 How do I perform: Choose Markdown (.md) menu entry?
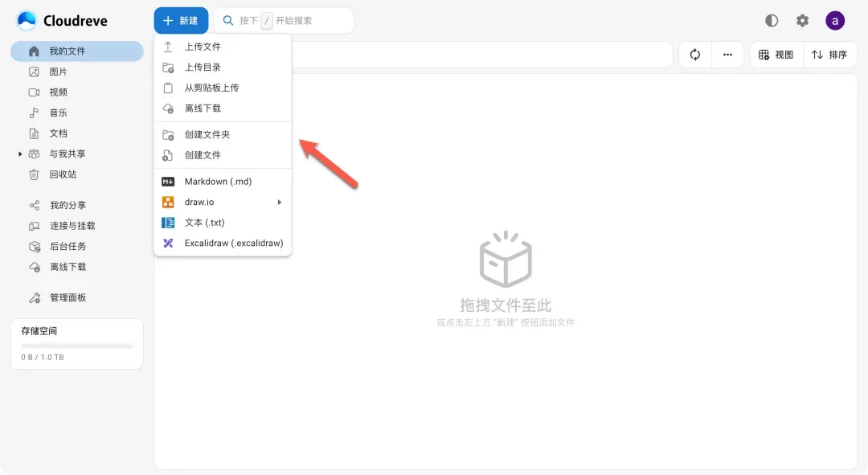pos(223,182)
